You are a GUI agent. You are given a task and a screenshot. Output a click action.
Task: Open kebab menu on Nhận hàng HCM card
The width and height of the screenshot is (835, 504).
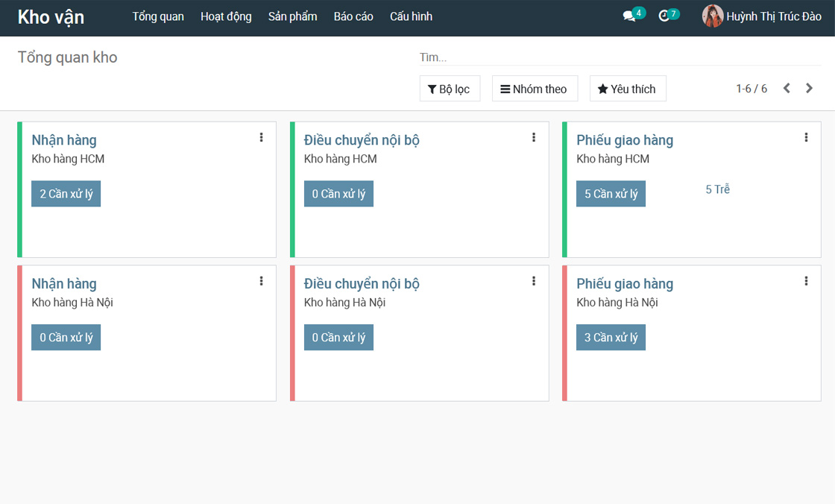(261, 137)
